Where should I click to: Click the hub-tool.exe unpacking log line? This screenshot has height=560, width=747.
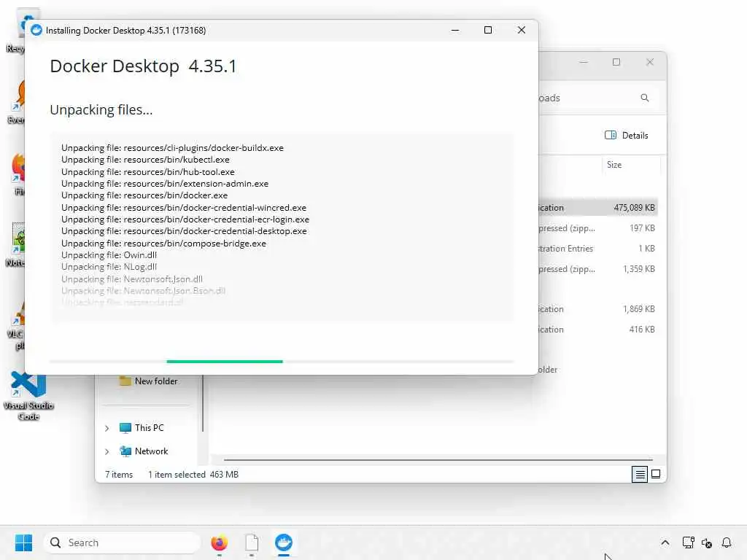147,172
